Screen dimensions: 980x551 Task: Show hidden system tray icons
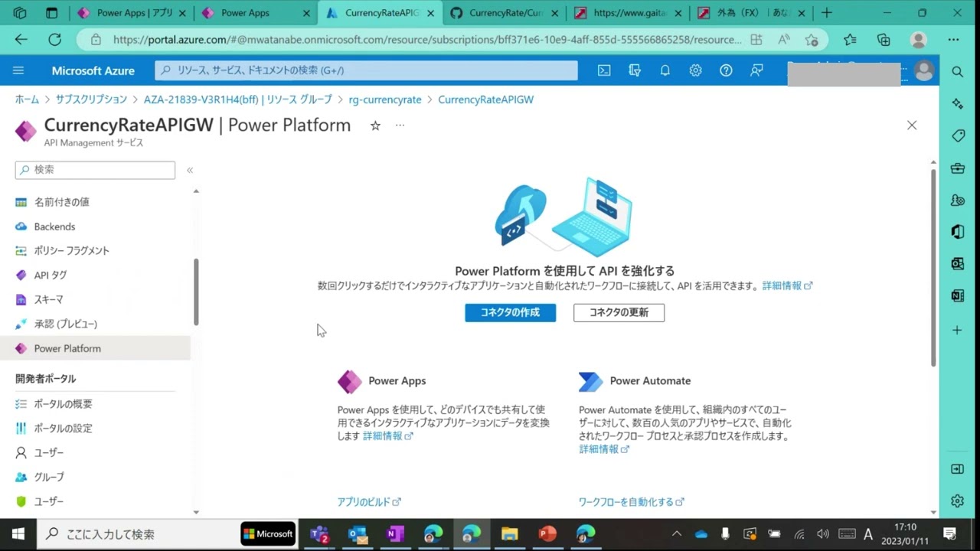click(677, 533)
